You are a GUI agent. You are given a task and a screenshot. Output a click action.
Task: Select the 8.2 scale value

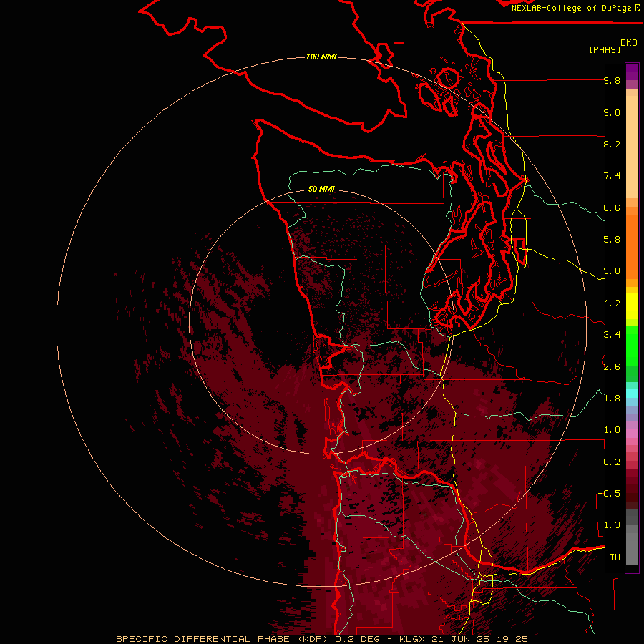coord(612,144)
